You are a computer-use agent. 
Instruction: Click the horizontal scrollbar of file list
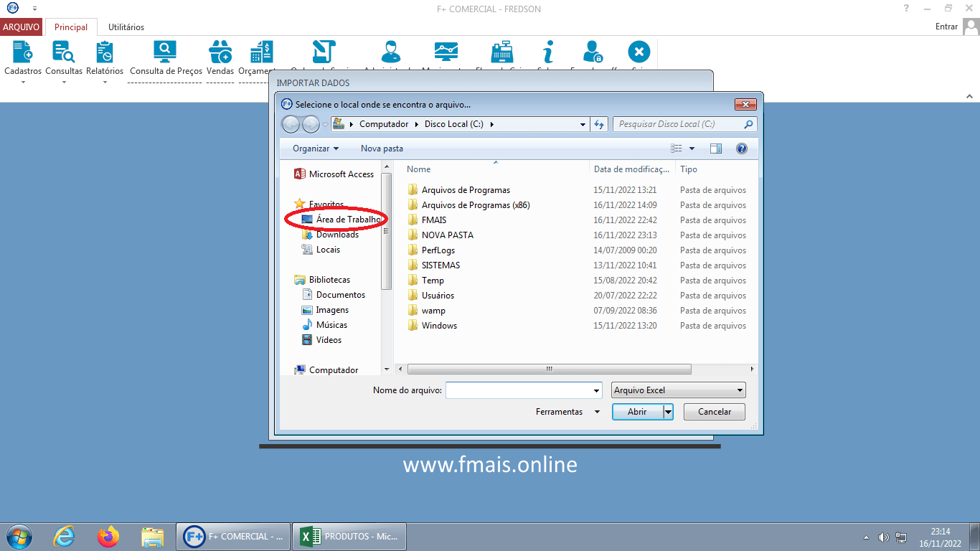pyautogui.click(x=549, y=369)
